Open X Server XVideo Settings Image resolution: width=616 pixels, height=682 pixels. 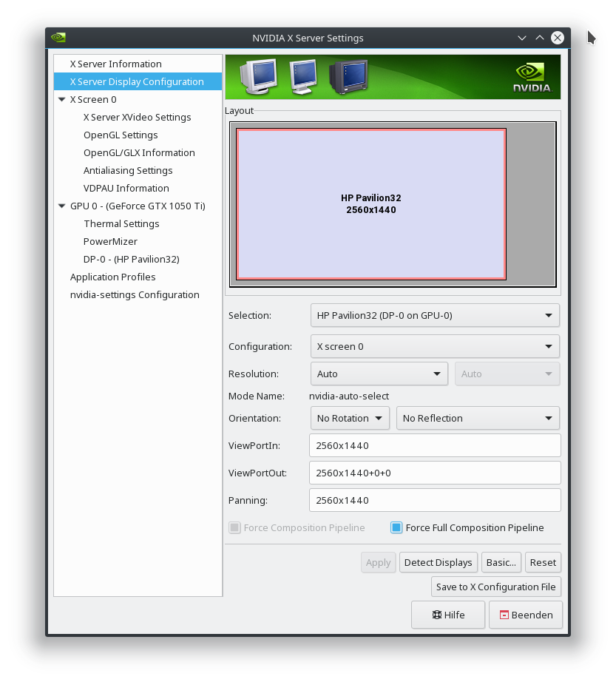coord(138,118)
